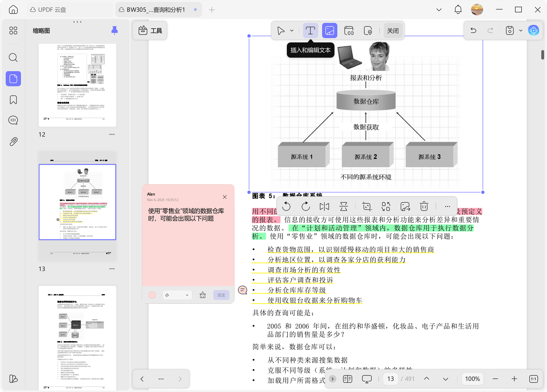Click the 关闭 button to close editing

pos(393,30)
